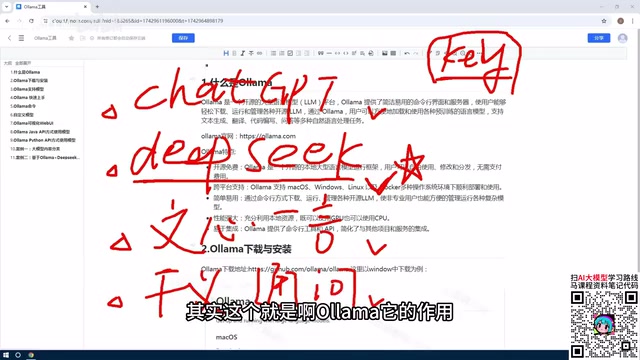Jump to outline item 4.Ollama 快速上手
This screenshot has width=640, height=360.
[27, 98]
